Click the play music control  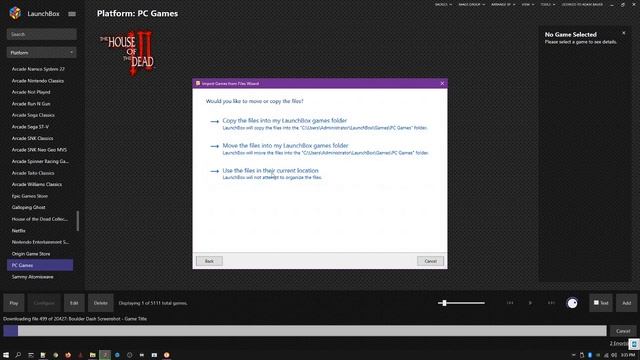pos(530,303)
